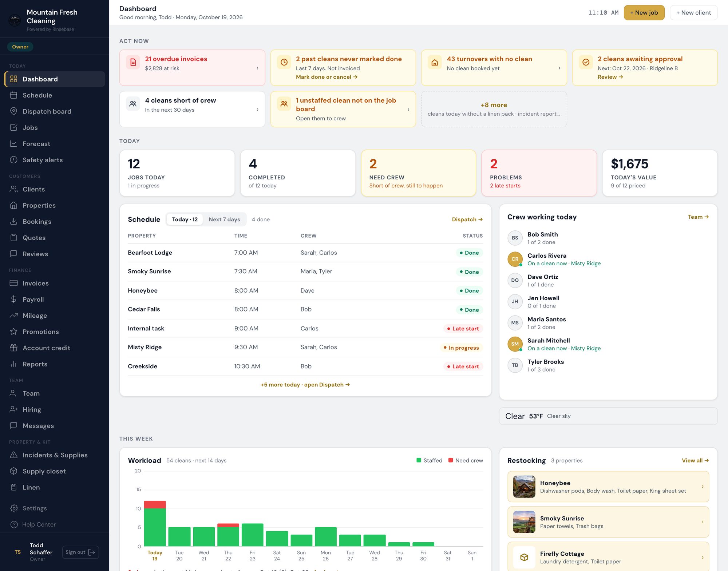This screenshot has height=571, width=728.
Task: Click the + New job button
Action: (644, 13)
